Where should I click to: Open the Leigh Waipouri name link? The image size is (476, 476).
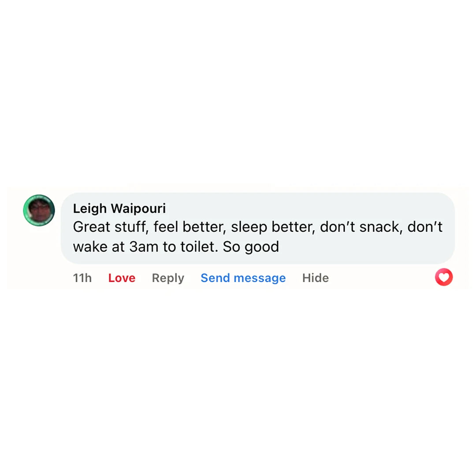coord(119,208)
